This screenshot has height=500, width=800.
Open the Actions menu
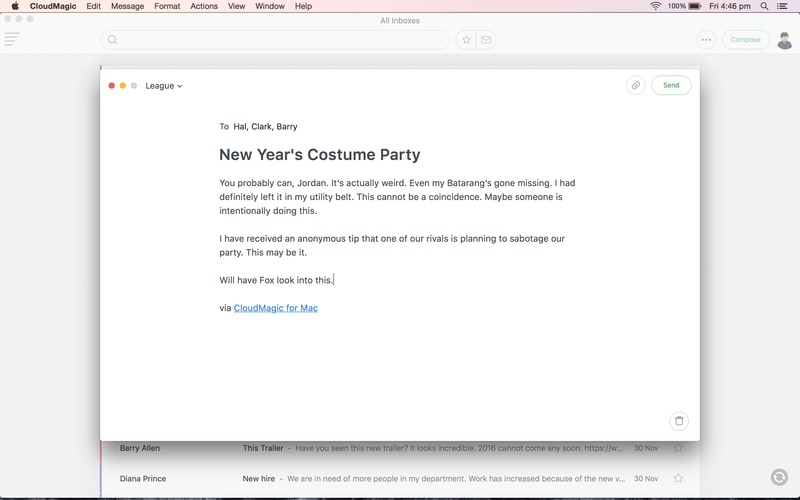click(204, 6)
